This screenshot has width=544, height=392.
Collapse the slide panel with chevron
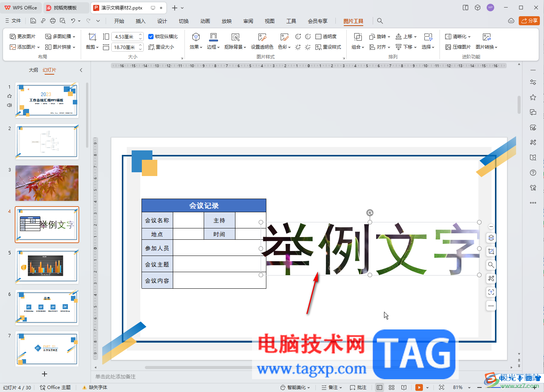pos(81,70)
